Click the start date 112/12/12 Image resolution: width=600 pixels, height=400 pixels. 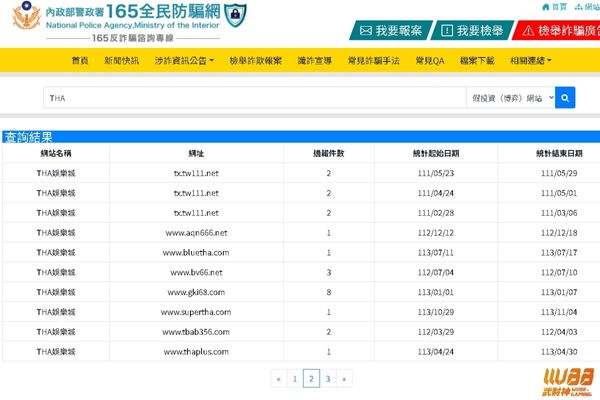point(436,233)
